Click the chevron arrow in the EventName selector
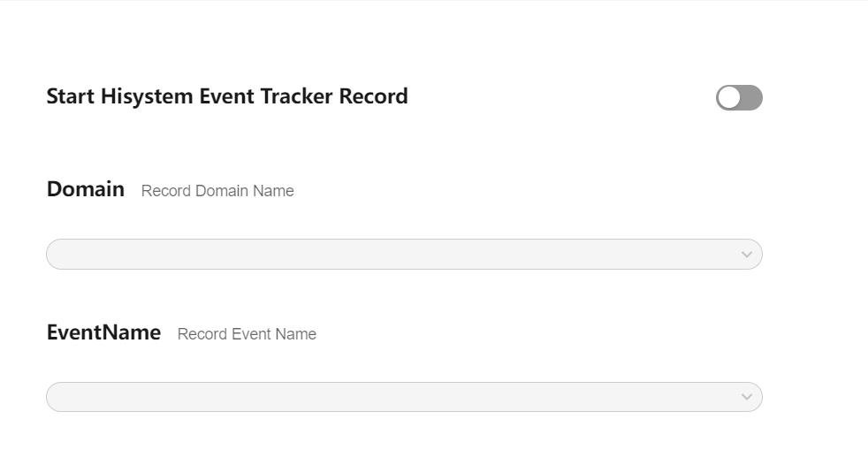The width and height of the screenshot is (868, 450). [x=746, y=397]
